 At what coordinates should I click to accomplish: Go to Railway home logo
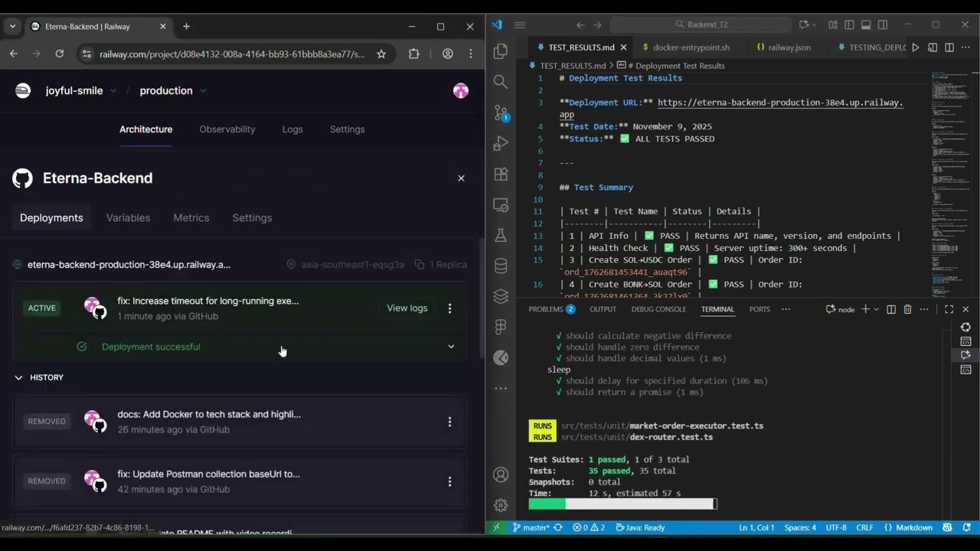[23, 90]
